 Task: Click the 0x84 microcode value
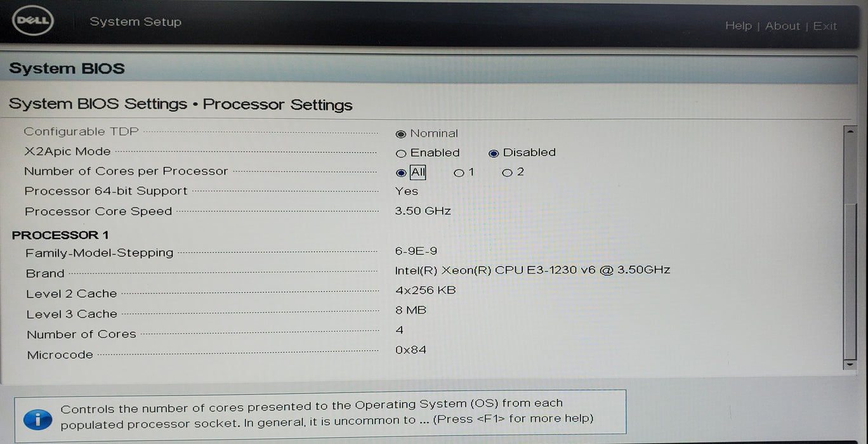pos(411,349)
